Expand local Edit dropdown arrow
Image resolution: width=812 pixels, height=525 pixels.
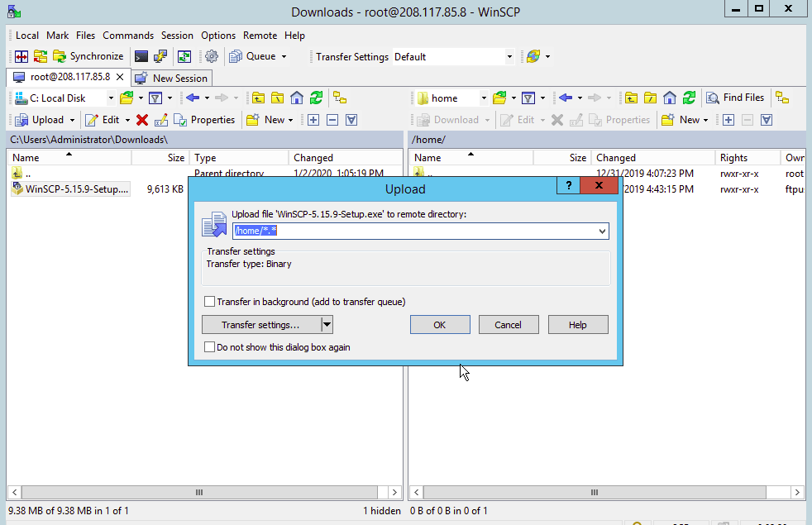(x=127, y=120)
